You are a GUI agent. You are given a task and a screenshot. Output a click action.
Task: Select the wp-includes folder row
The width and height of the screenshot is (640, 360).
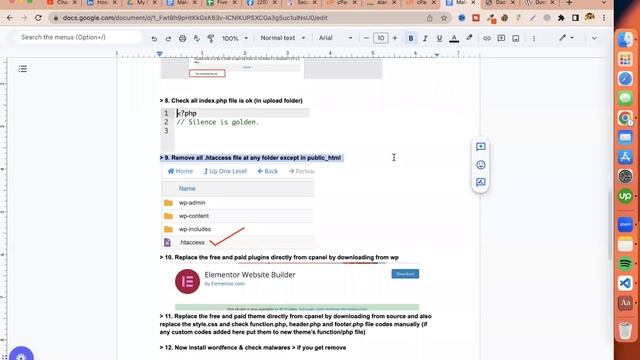(238, 229)
